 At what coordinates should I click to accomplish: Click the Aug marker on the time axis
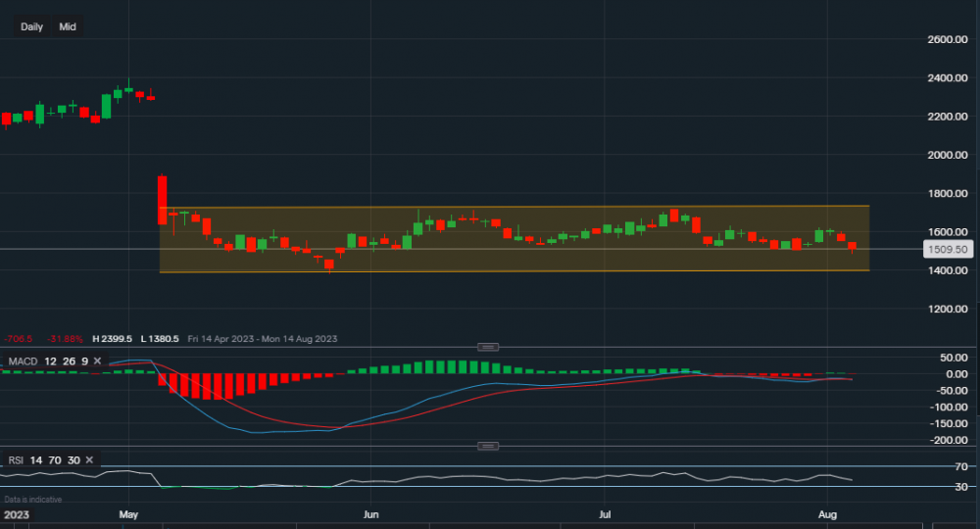(827, 513)
